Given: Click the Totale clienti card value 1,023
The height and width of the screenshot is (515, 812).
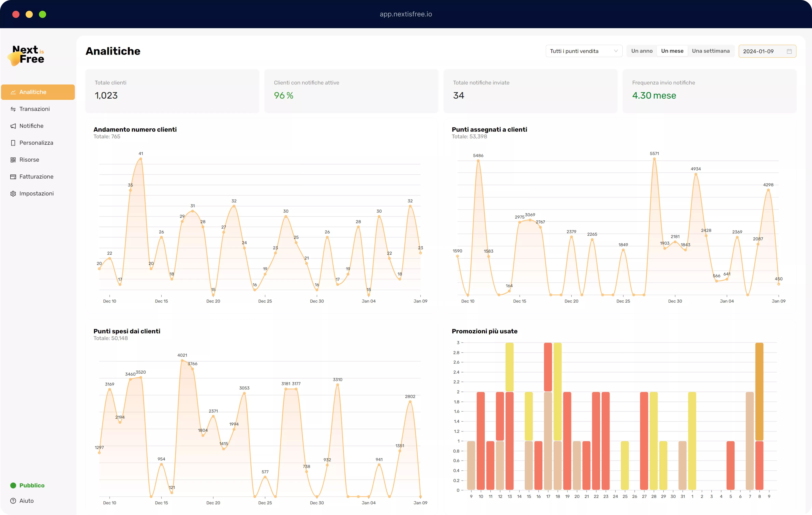Looking at the screenshot, I should coord(106,95).
